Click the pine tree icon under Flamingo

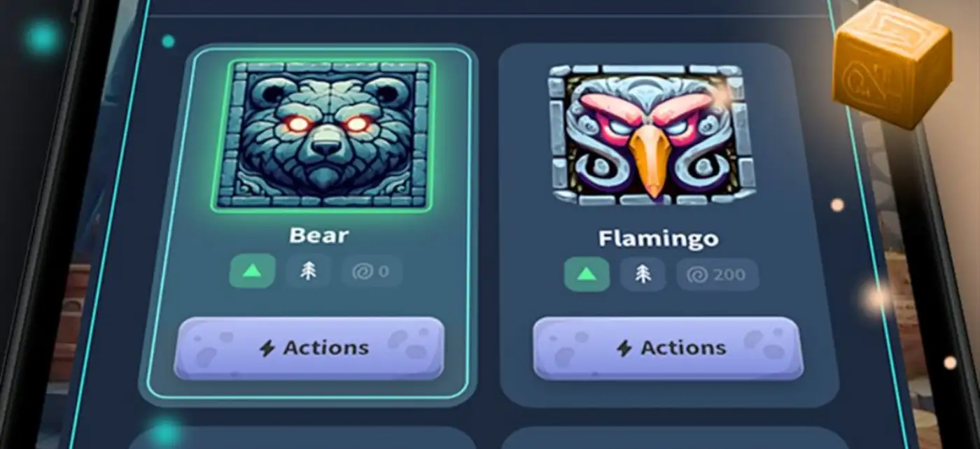click(643, 275)
